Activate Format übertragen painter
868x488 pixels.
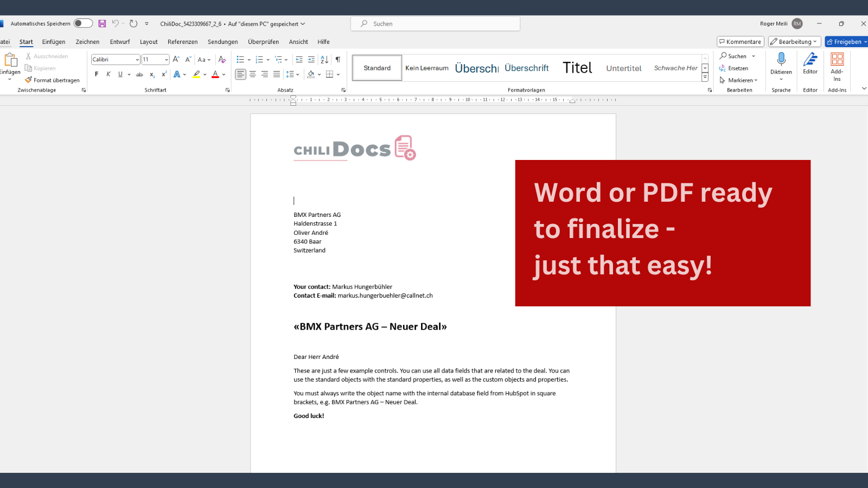[x=53, y=80]
